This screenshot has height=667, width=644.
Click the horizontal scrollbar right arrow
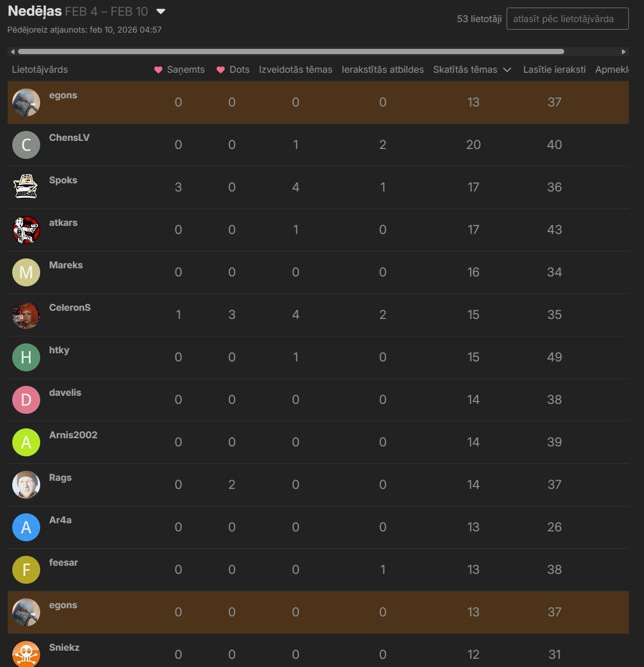[x=624, y=52]
